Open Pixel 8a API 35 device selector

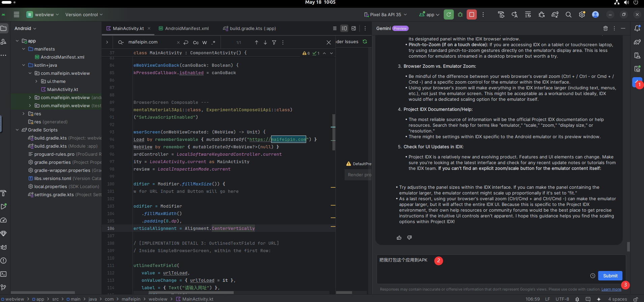click(385, 14)
